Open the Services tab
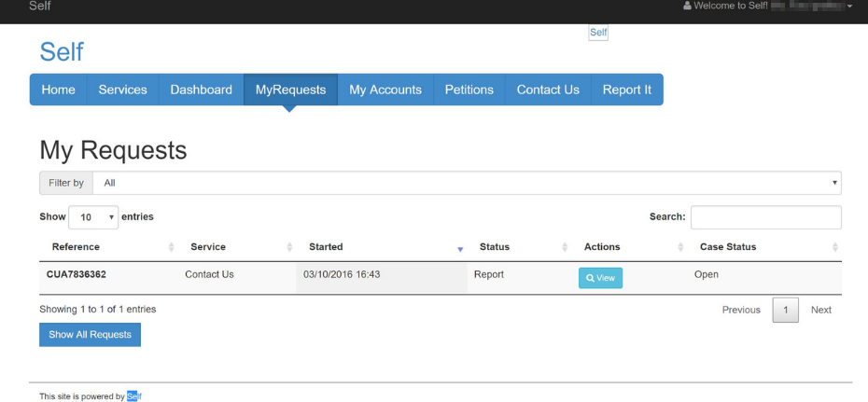 (x=123, y=90)
